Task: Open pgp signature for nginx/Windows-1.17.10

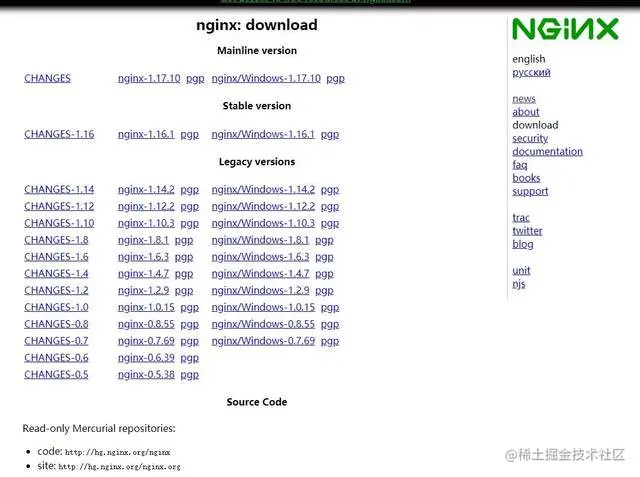Action: (336, 79)
